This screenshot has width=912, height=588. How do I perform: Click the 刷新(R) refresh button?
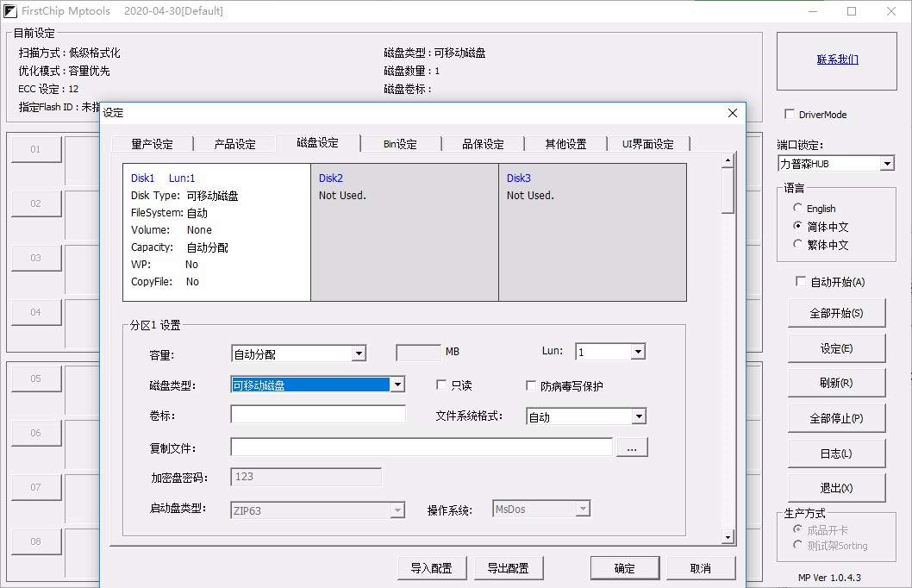pos(835,382)
